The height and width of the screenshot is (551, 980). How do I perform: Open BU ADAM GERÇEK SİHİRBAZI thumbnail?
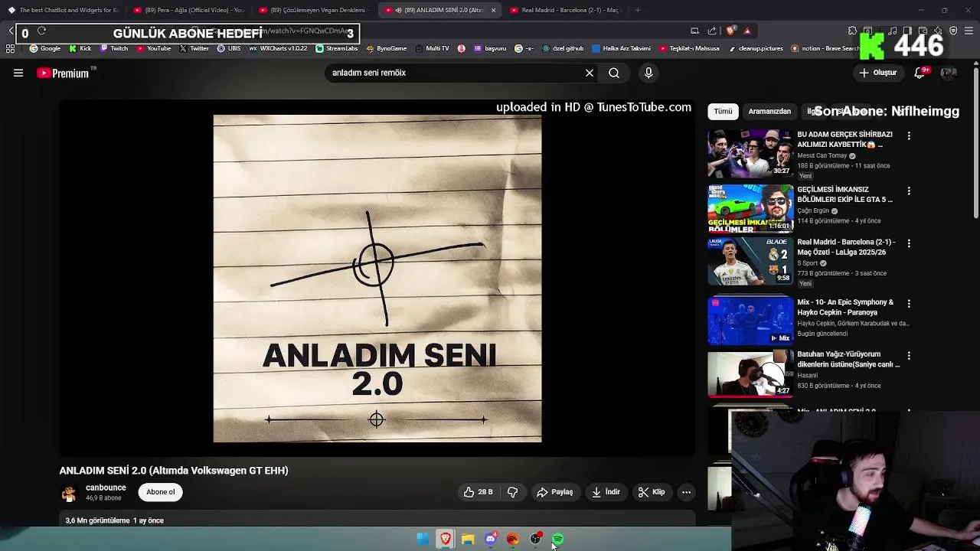(x=750, y=153)
